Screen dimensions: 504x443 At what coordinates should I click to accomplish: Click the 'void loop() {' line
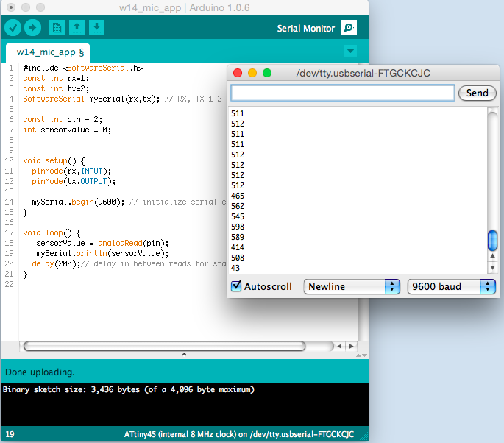[52, 233]
